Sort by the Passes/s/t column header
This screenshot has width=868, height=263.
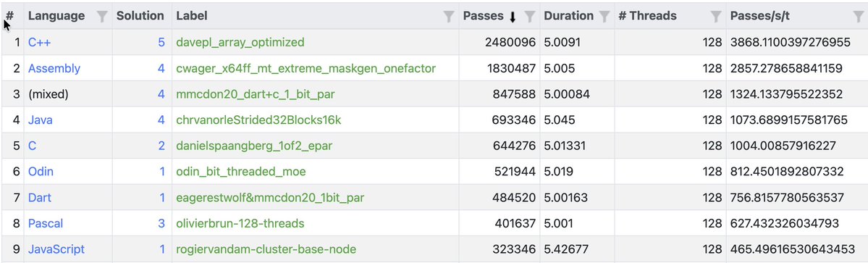[x=760, y=16]
